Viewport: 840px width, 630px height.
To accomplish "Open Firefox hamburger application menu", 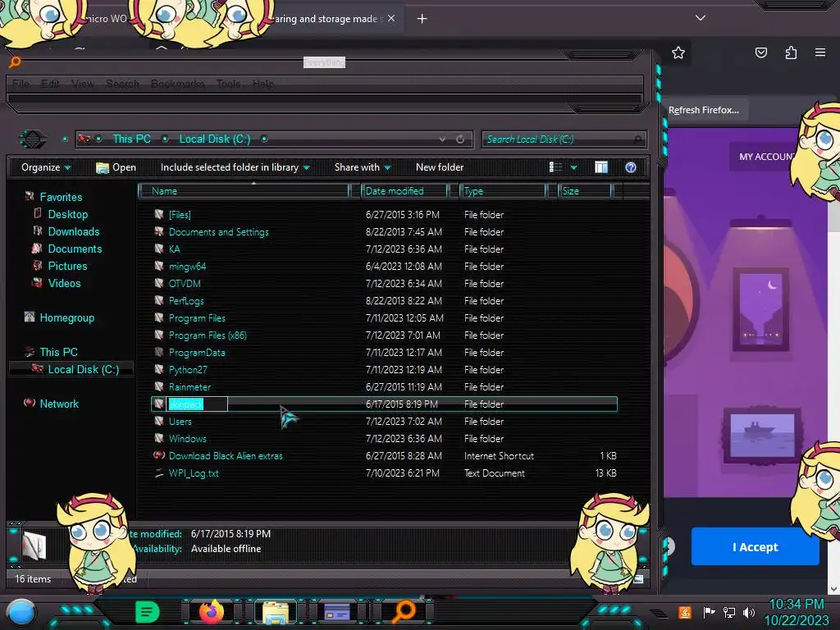I will [x=820, y=52].
